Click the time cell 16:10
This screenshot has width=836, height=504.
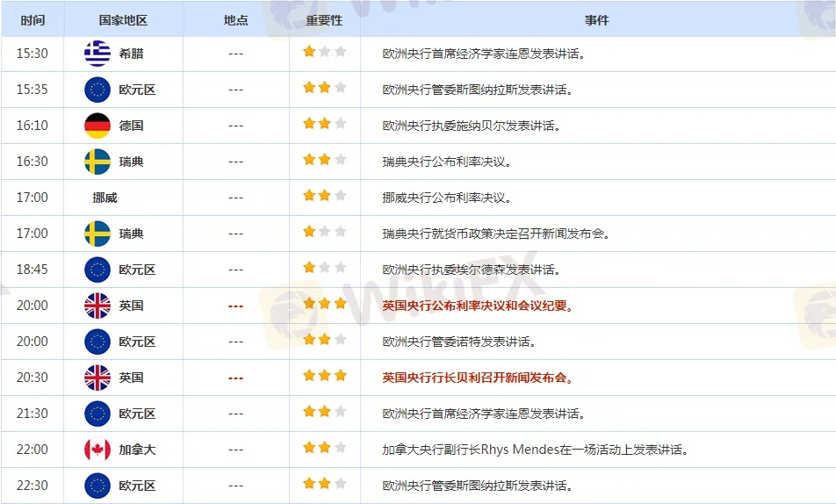[x=32, y=126]
